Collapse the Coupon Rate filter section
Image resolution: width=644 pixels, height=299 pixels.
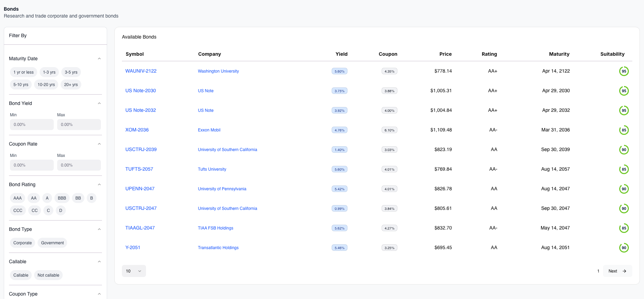pyautogui.click(x=99, y=144)
